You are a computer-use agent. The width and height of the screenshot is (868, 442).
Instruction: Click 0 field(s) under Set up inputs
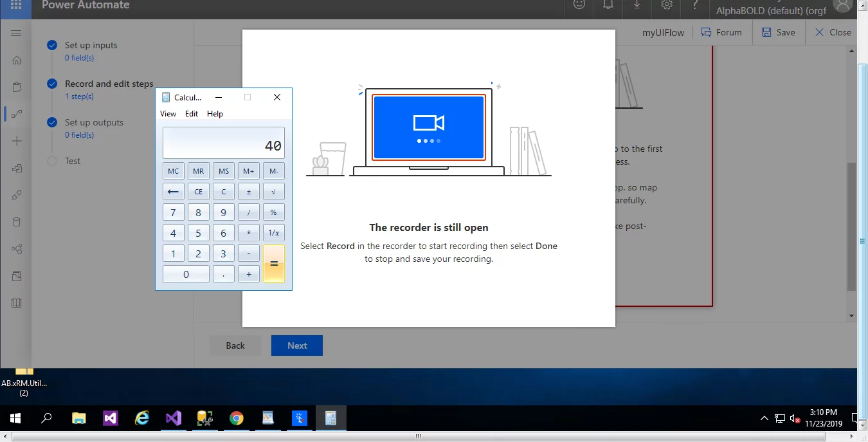click(x=80, y=58)
